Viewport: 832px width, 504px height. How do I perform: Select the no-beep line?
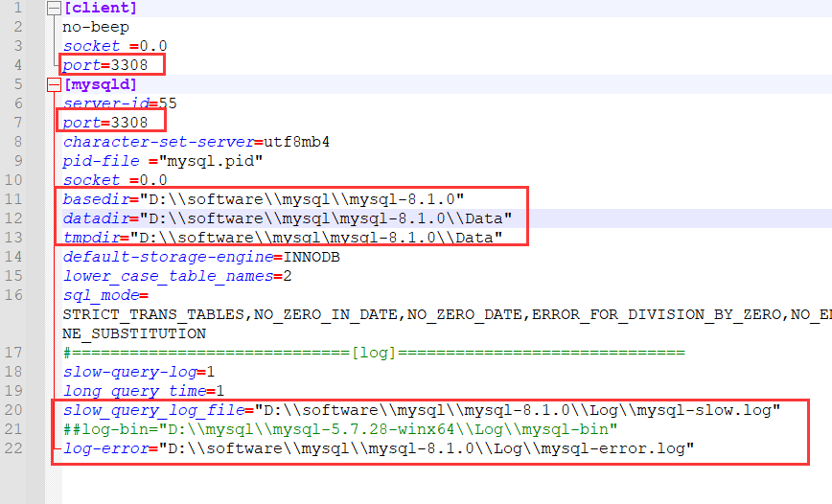(96, 27)
